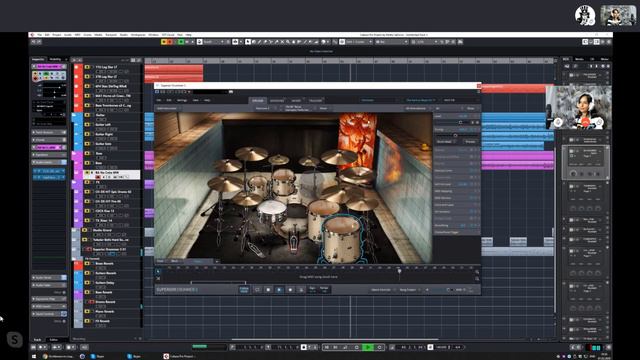Select the Mute X tool in toolbar
Screen dimensions: 640x360
282,42
